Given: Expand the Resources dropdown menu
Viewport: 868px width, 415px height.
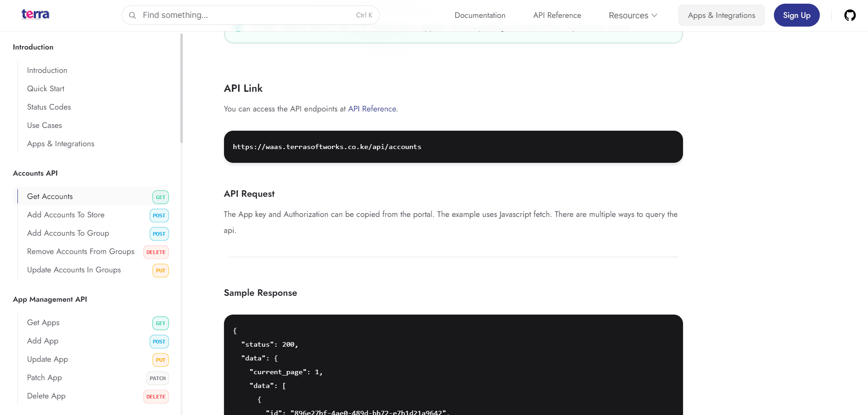Looking at the screenshot, I should (x=633, y=16).
